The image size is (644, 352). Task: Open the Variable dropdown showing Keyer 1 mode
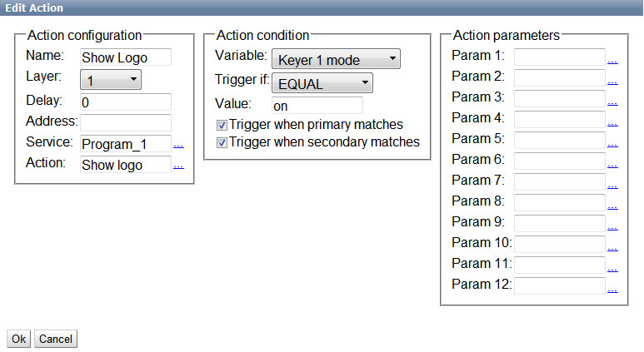tap(336, 59)
